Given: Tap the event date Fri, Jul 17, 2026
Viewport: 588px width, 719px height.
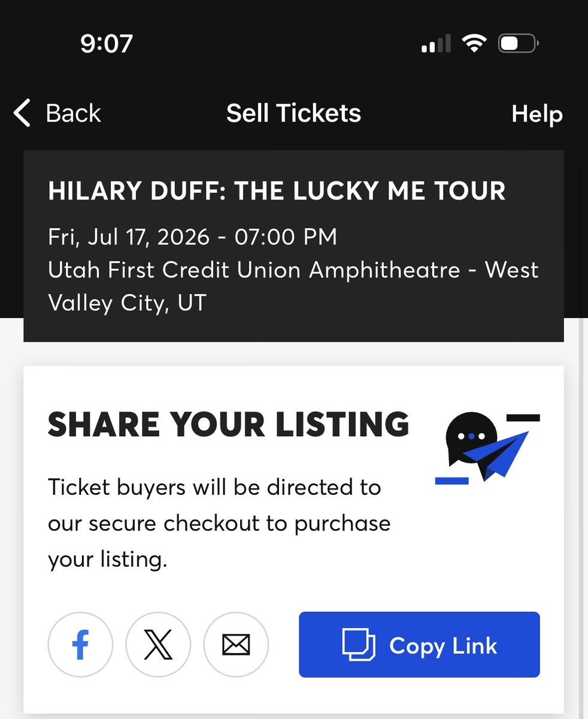Looking at the screenshot, I should point(129,237).
